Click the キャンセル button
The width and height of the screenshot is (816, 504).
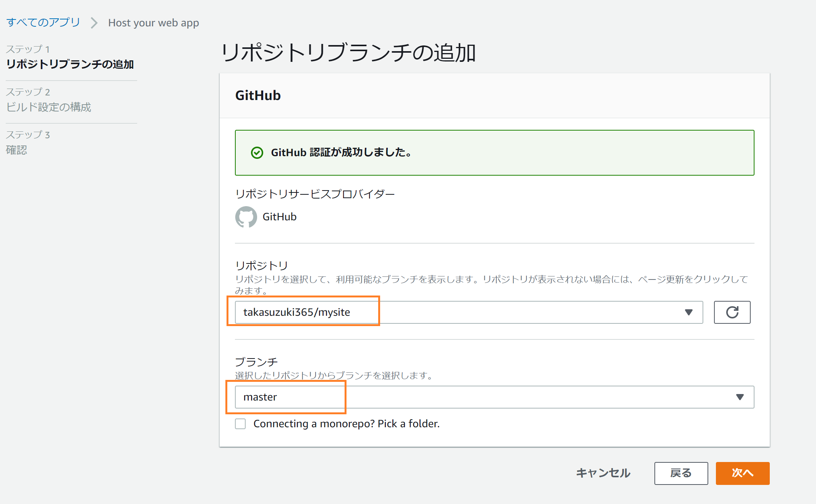603,473
